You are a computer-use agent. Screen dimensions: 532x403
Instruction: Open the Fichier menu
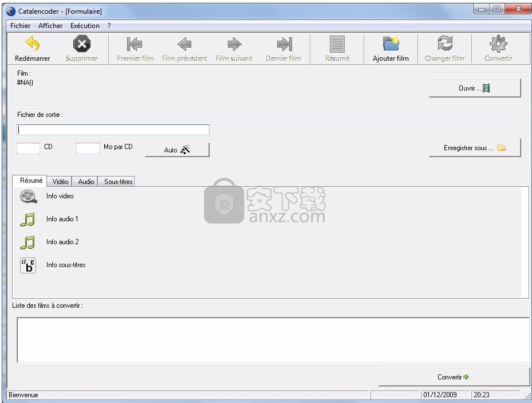pyautogui.click(x=21, y=26)
